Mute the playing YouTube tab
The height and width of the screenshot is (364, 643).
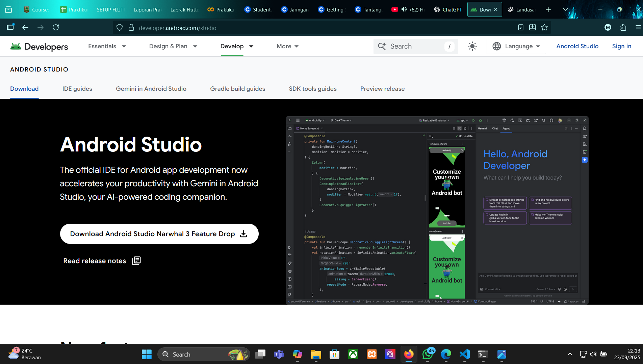(x=404, y=9)
